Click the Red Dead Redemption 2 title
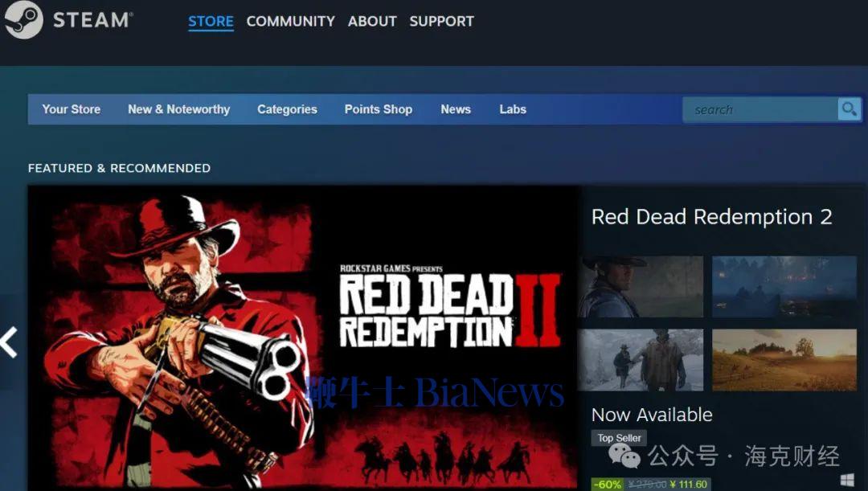Viewport: 868px width, 491px height. [x=712, y=217]
